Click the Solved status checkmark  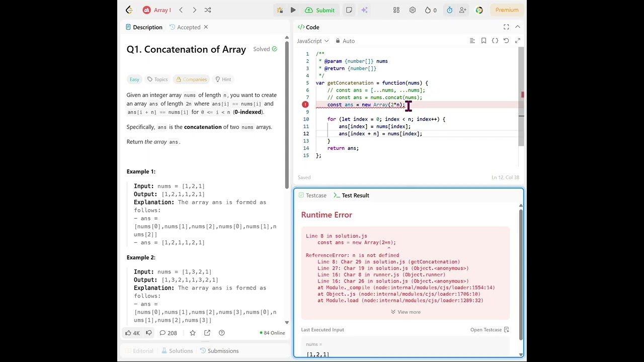(x=274, y=49)
